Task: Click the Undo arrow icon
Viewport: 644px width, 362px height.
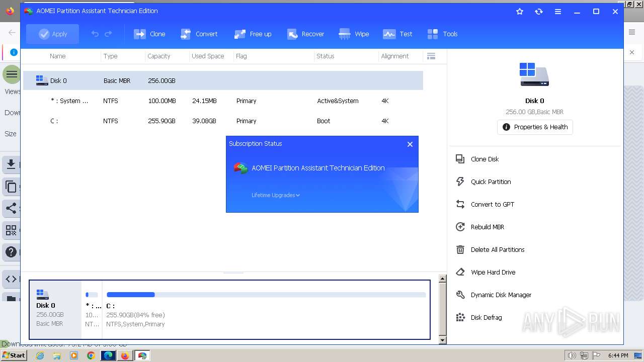Action: tap(95, 34)
